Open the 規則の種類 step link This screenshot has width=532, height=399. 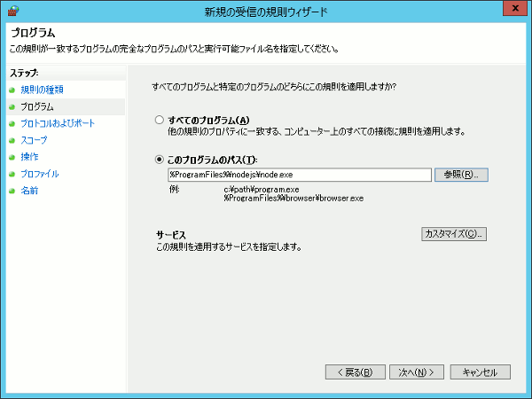(x=42, y=90)
